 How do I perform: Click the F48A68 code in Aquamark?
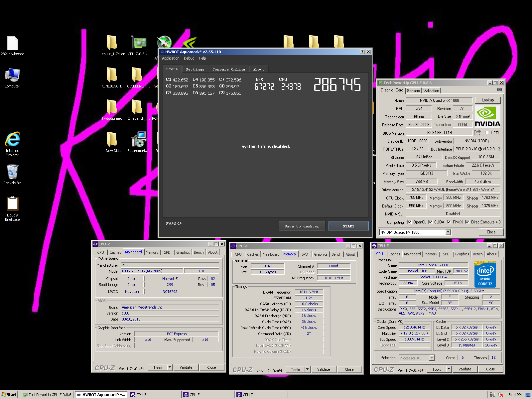tap(174, 224)
